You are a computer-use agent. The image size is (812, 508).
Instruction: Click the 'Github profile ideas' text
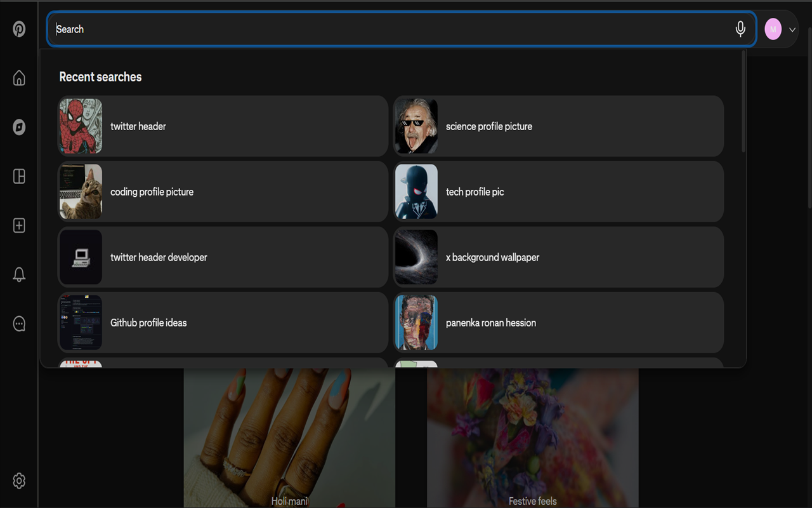click(x=148, y=323)
